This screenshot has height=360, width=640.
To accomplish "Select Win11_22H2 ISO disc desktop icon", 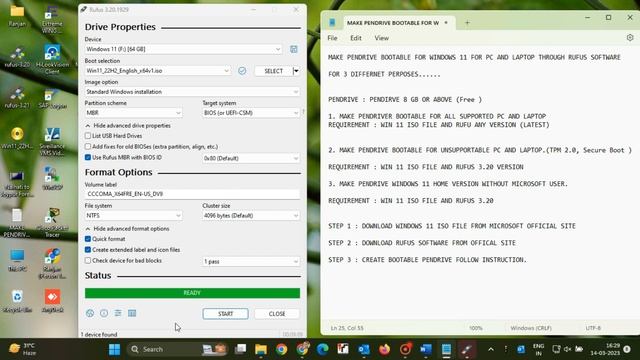I will [x=17, y=138].
